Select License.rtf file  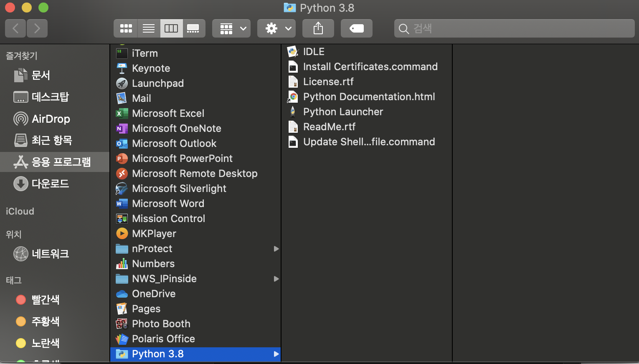coord(367,82)
